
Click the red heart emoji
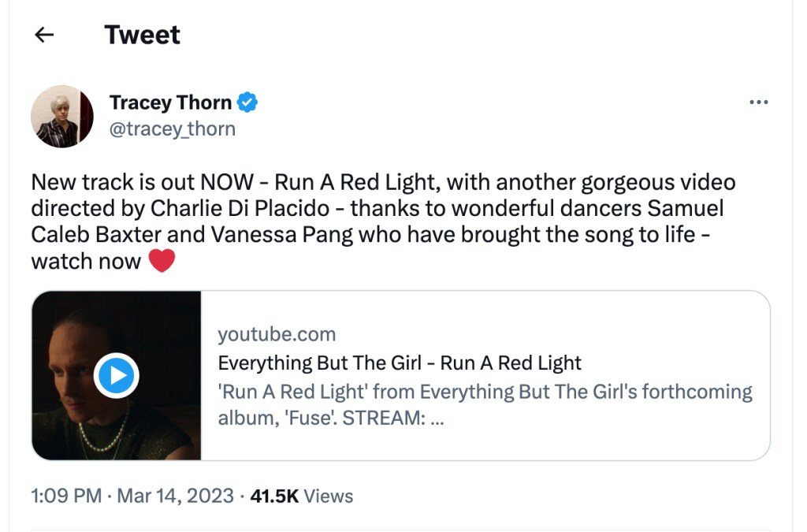coord(162,261)
